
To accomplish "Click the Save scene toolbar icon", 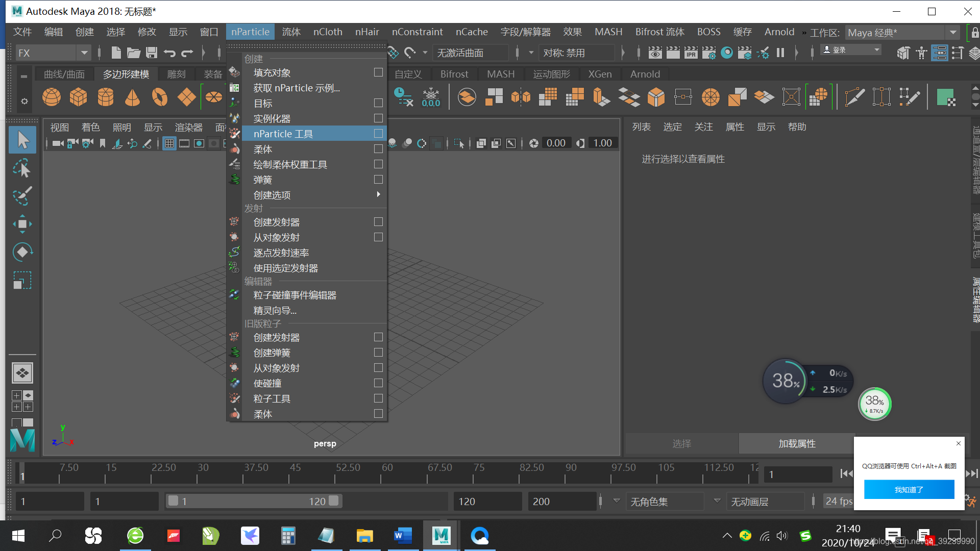I will click(x=151, y=53).
